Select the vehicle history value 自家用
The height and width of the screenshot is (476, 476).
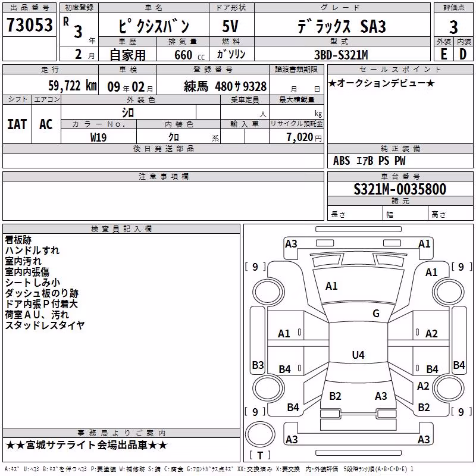pyautogui.click(x=127, y=55)
